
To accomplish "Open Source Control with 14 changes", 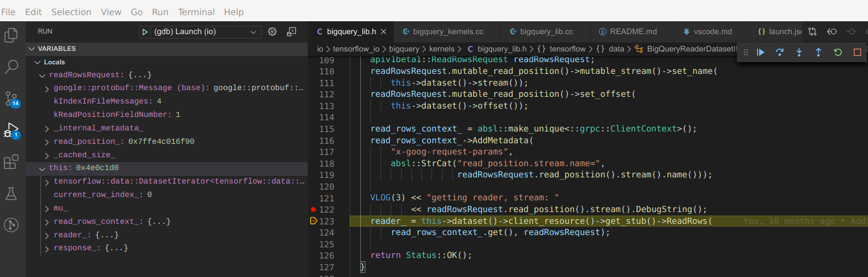I will tap(11, 98).
